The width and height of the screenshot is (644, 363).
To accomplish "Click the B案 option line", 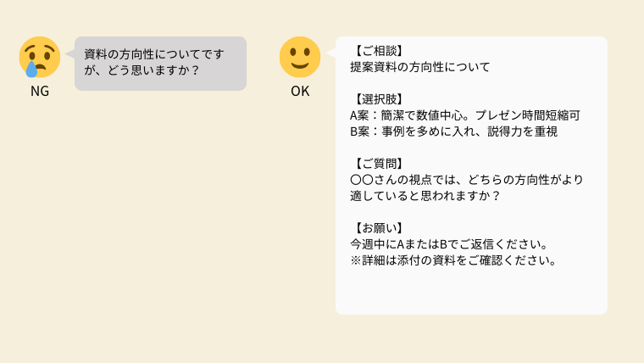I will (x=454, y=131).
